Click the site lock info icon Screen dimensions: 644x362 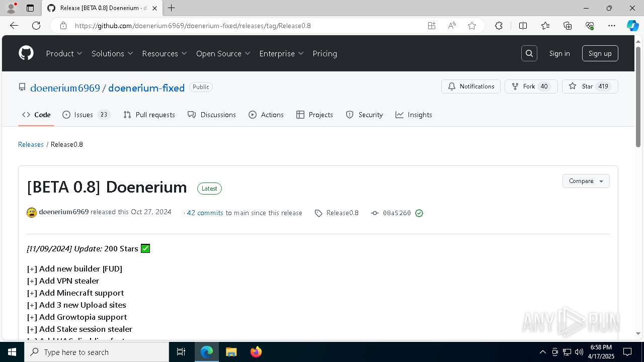coord(63,26)
